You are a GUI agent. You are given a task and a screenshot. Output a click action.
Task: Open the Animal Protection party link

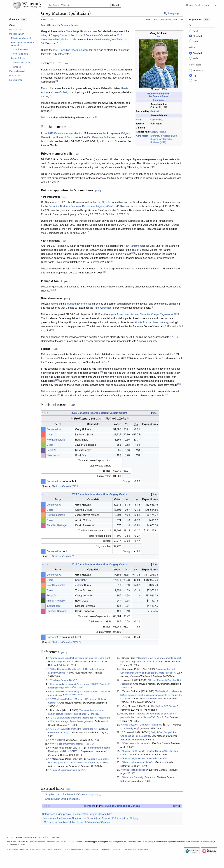[56, 600]
